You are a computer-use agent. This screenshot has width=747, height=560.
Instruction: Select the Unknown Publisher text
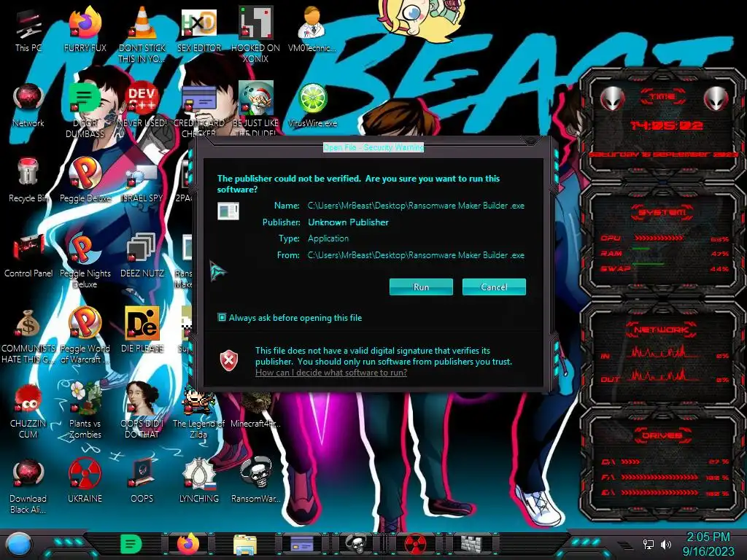[348, 222]
